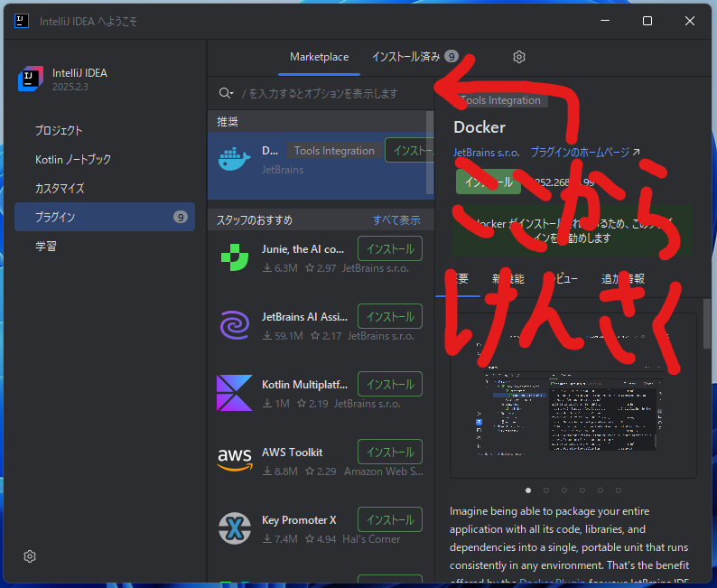
Task: Open the JetBrains s.r.o. vendor link
Action: pyautogui.click(x=486, y=153)
